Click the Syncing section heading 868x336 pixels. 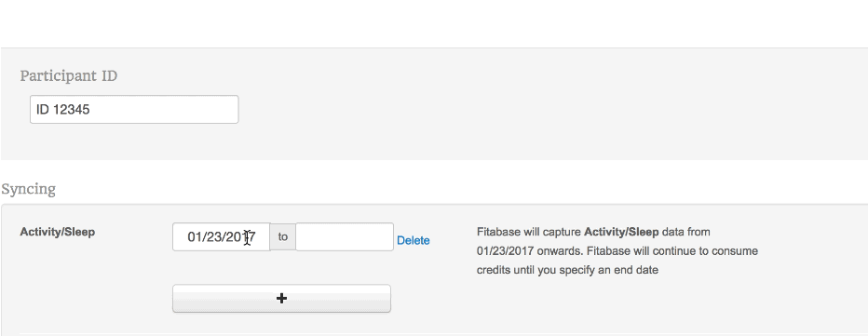(x=28, y=189)
